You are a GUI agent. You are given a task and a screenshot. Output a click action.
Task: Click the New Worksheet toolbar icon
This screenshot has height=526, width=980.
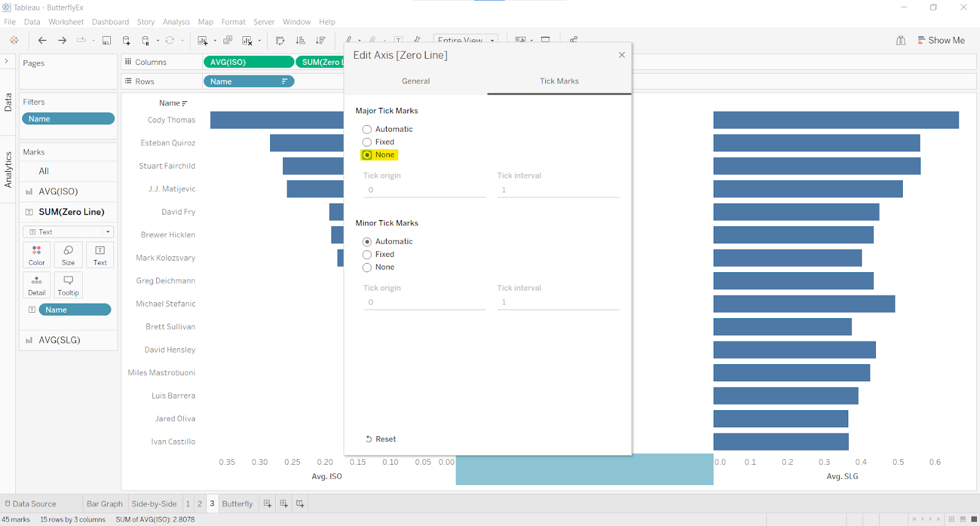coord(203,40)
